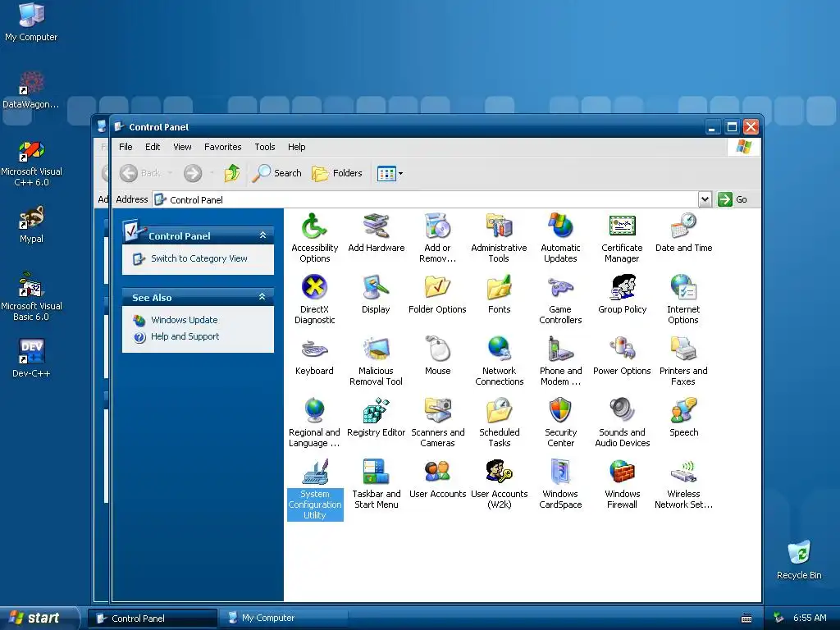The image size is (840, 630).
Task: Select Date and Time icon
Action: pyautogui.click(x=683, y=232)
